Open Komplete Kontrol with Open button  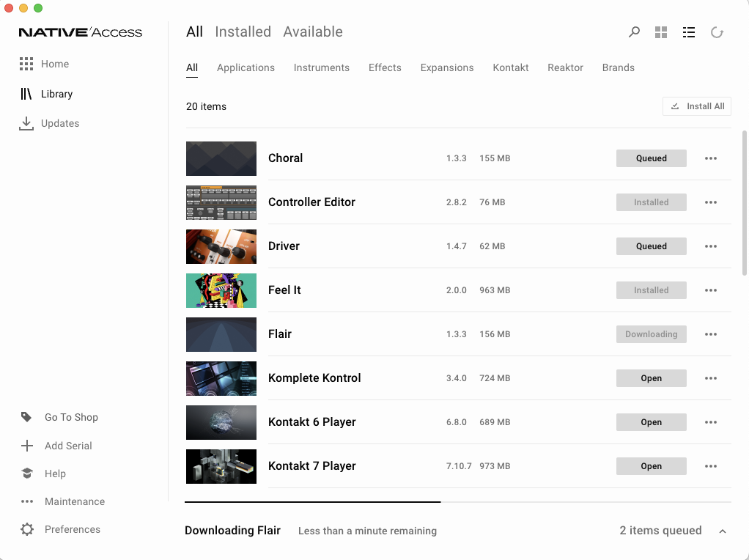tap(651, 378)
